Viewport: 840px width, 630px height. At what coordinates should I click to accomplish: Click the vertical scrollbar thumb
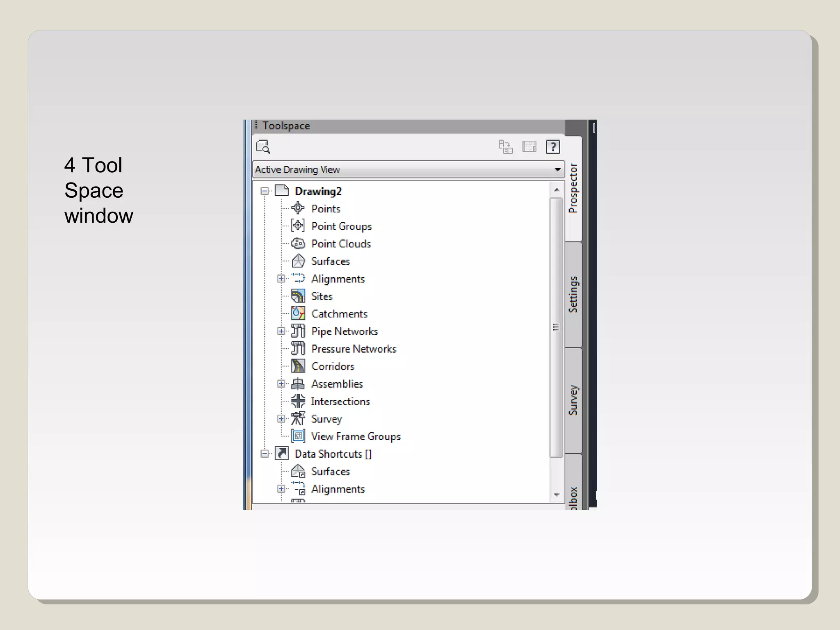556,327
